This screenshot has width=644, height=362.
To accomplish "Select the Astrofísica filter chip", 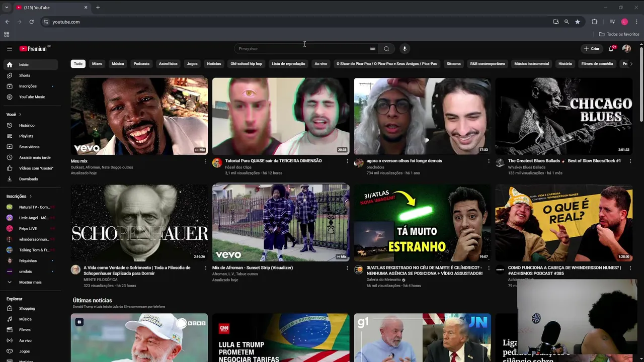I will click(168, 64).
